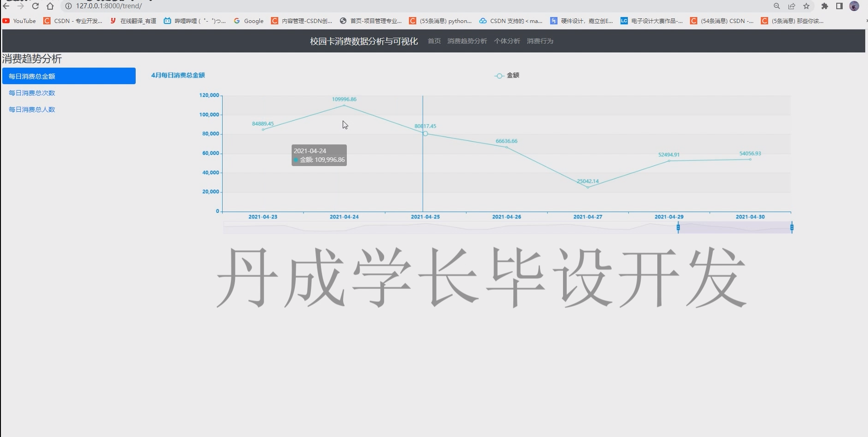
Task: Open the browser home page icon
Action: 51,6
